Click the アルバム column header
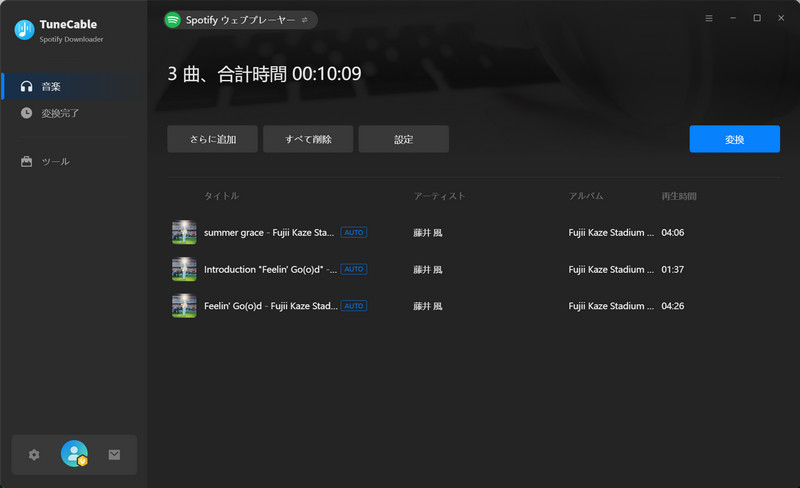This screenshot has height=488, width=800. [x=586, y=196]
